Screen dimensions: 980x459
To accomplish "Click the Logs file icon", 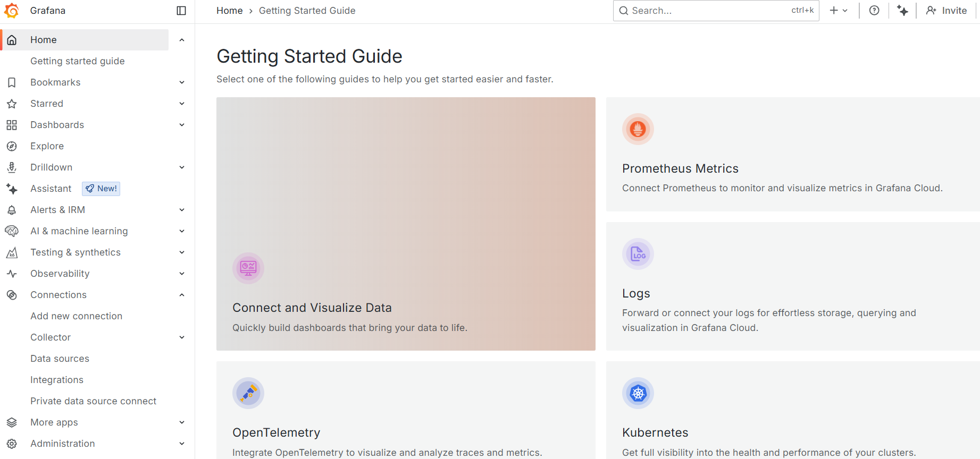I will [638, 254].
